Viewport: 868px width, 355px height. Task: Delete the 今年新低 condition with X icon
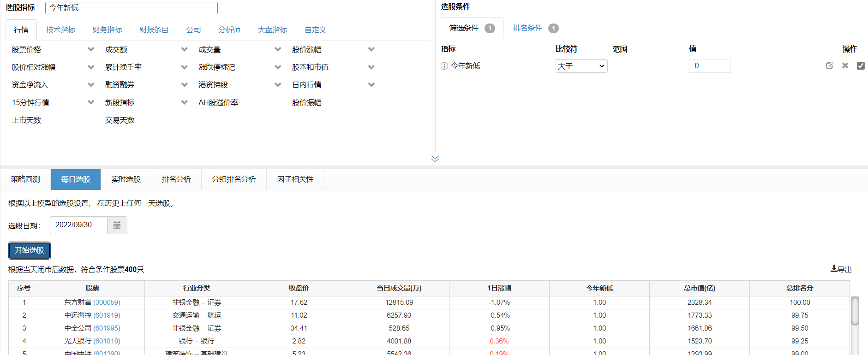coord(845,66)
